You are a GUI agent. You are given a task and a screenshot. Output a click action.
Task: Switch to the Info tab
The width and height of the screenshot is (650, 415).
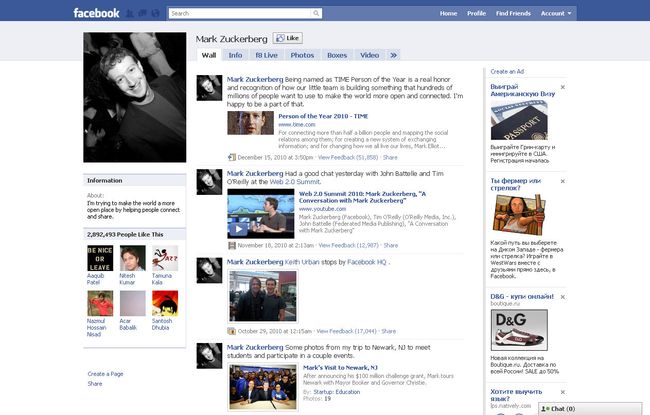pyautogui.click(x=235, y=55)
